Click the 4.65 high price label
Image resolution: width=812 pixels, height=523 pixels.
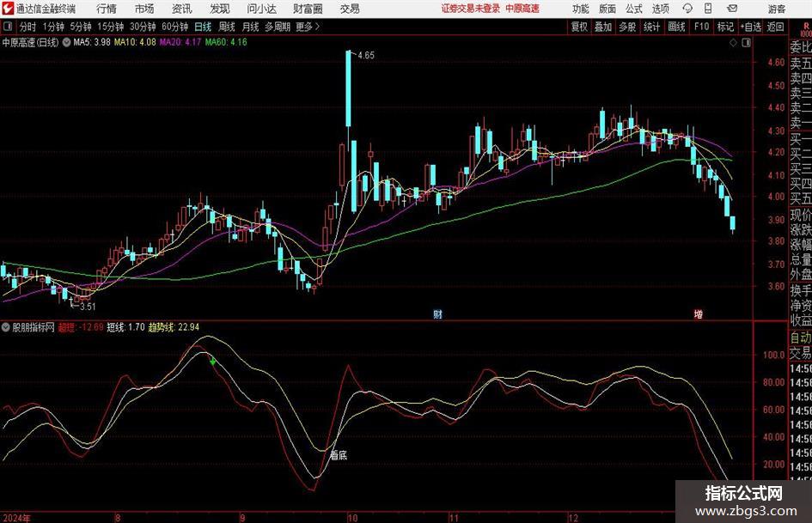point(365,56)
